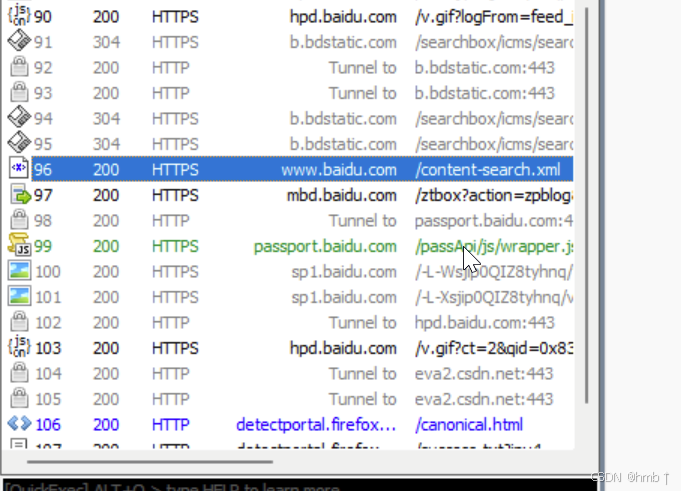The height and width of the screenshot is (491, 681).
Task: Click the cached-response icon of session 91
Action: pos(19,42)
